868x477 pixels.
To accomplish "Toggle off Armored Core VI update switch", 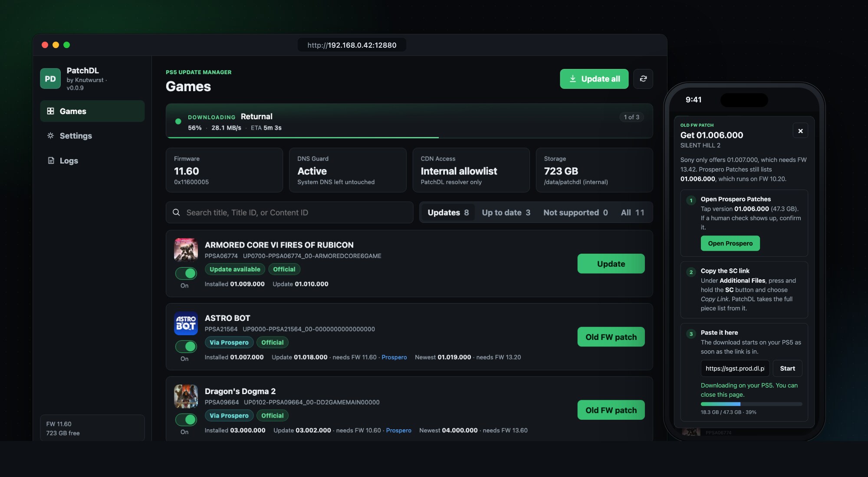I will pos(186,273).
